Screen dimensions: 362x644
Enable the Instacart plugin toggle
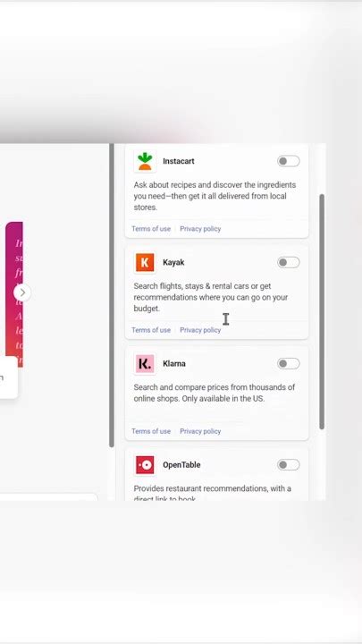[x=288, y=161]
